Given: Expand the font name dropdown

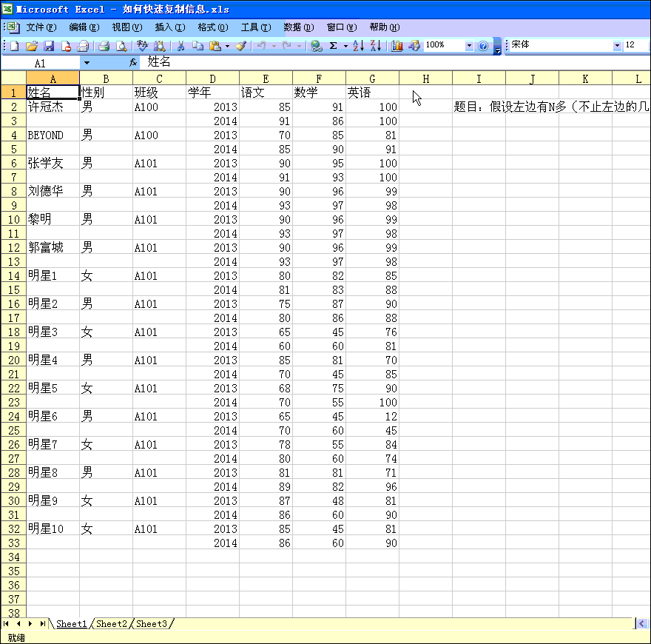Looking at the screenshot, I should click(x=617, y=46).
